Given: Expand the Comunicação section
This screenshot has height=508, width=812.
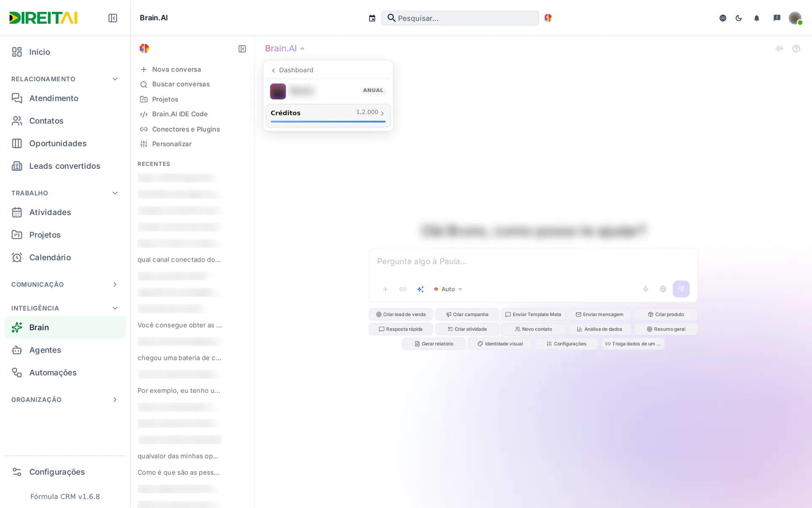Looking at the screenshot, I should [115, 284].
